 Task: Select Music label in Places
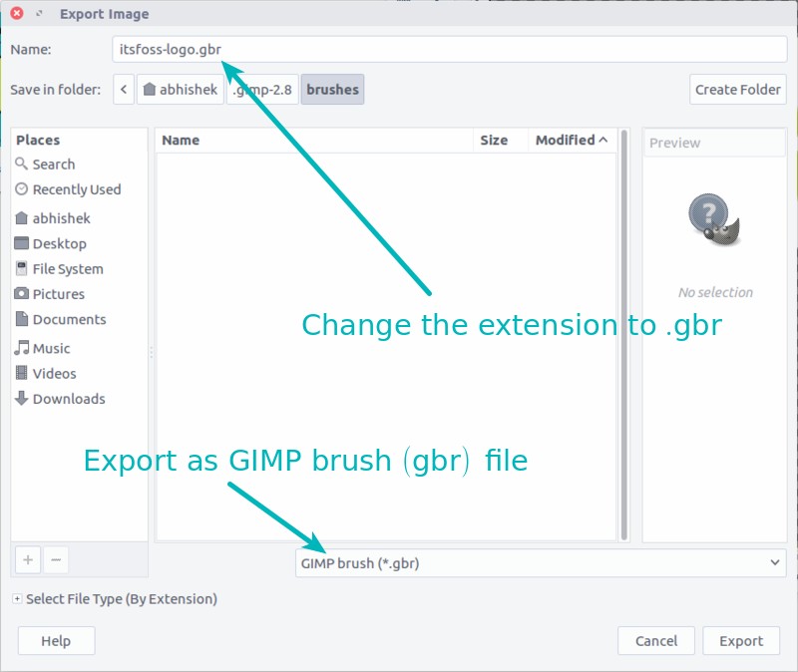pos(52,348)
